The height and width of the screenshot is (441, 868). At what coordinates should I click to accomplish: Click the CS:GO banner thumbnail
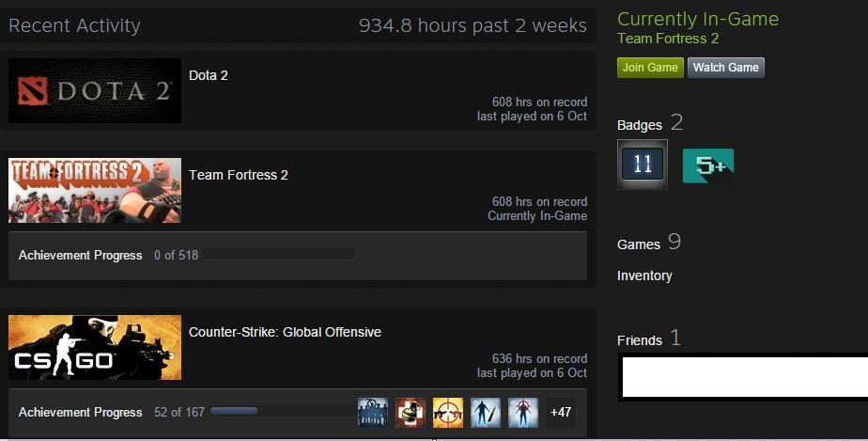(95, 347)
